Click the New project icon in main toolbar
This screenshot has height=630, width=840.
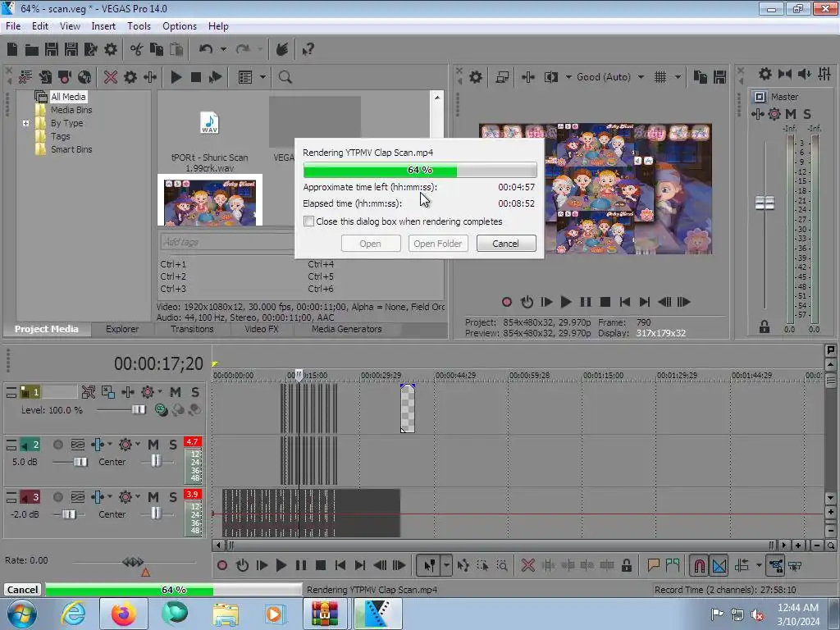(x=12, y=50)
